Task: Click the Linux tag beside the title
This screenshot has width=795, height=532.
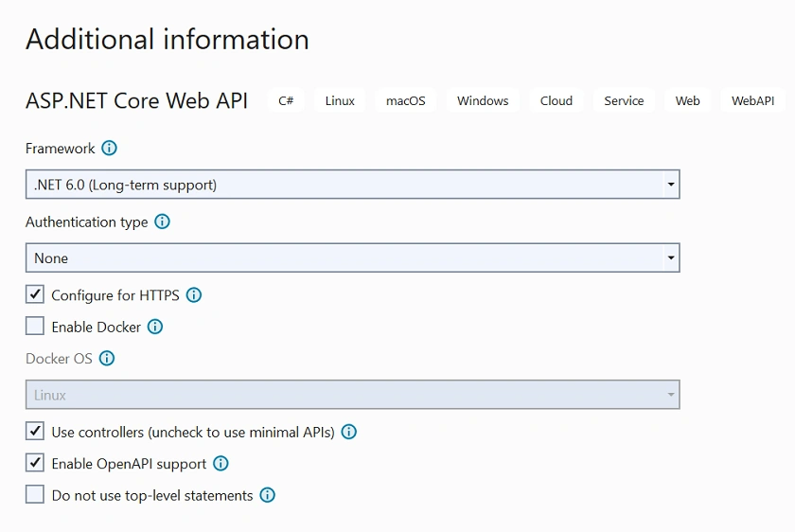Action: pos(340,100)
